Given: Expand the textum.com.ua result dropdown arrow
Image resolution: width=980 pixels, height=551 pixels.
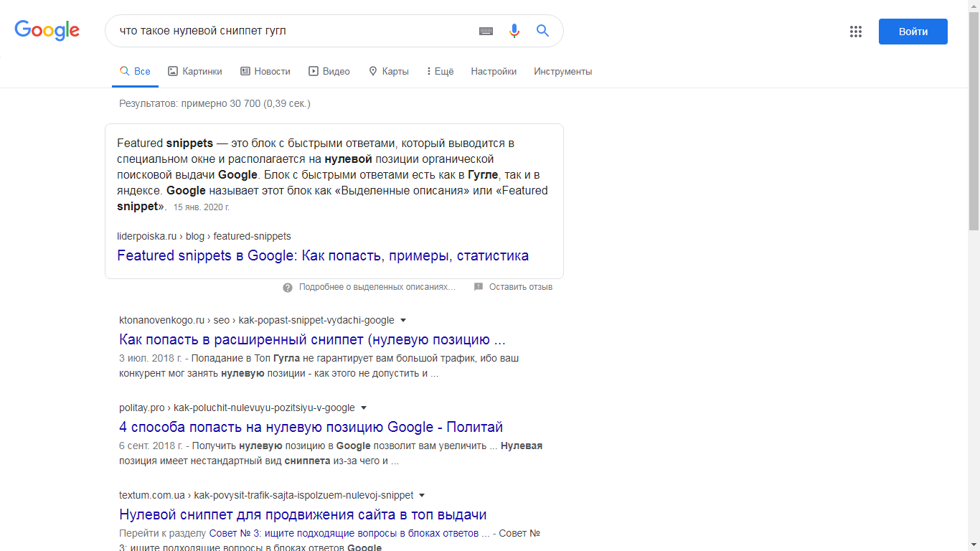Looking at the screenshot, I should coord(422,495).
